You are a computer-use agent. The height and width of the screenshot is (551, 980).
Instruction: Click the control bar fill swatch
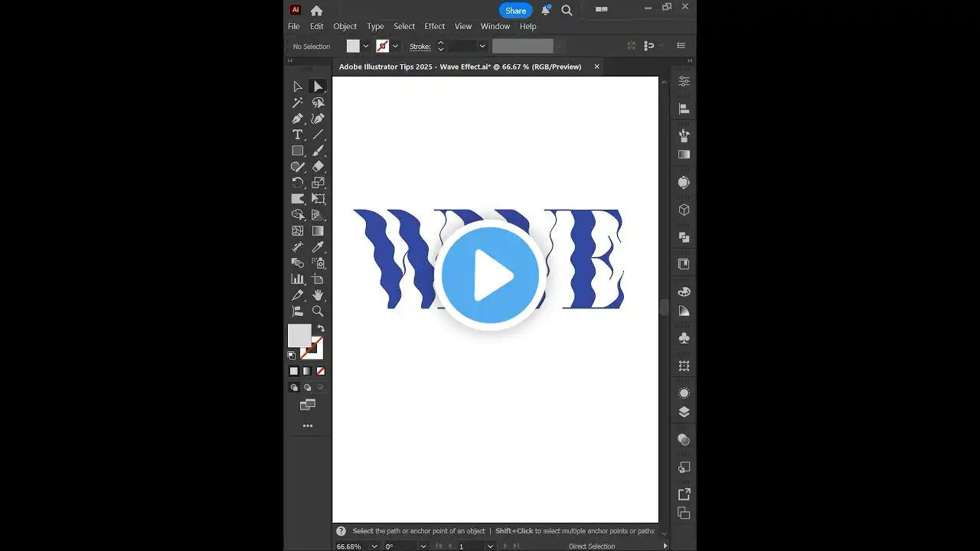pyautogui.click(x=353, y=46)
